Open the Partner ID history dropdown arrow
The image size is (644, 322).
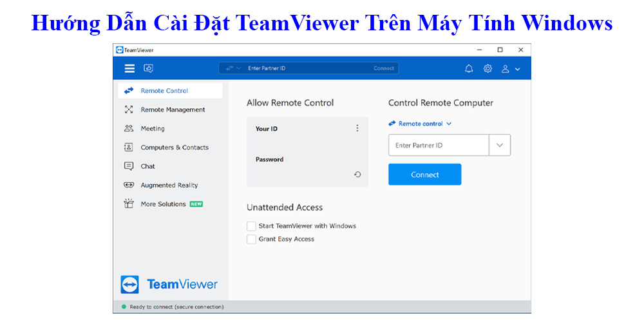(500, 145)
